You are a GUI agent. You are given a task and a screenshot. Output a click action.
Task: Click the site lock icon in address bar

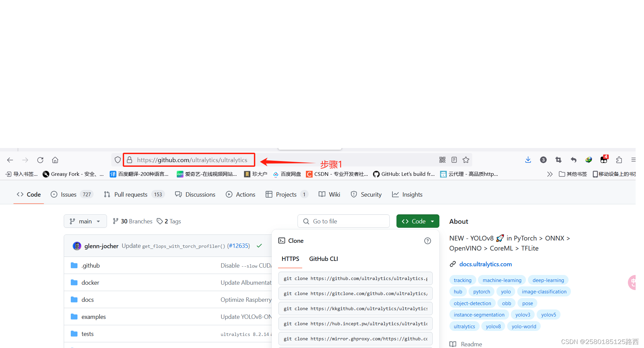(129, 160)
